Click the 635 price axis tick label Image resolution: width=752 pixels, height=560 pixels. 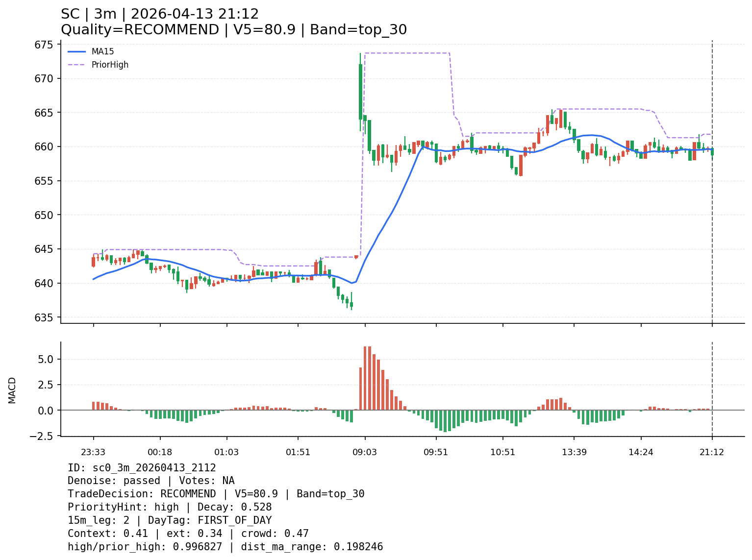[44, 317]
